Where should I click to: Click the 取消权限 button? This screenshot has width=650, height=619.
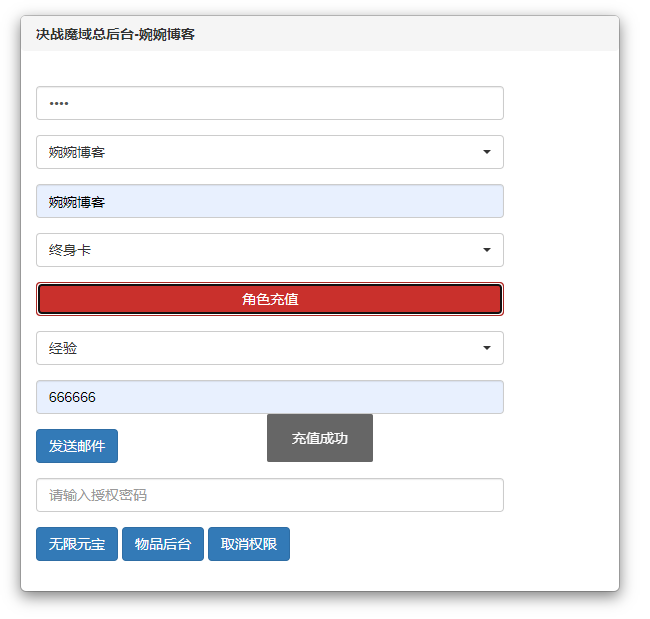click(249, 544)
